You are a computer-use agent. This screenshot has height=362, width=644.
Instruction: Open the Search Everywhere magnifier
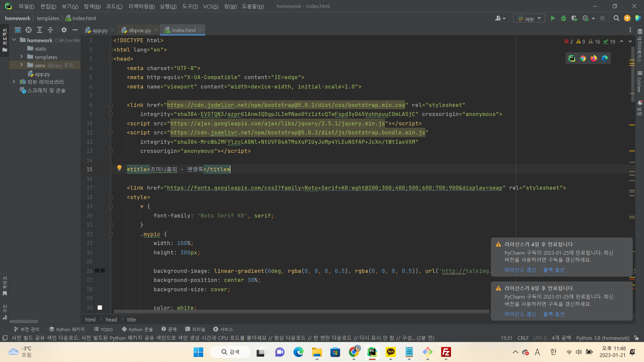tap(616, 18)
